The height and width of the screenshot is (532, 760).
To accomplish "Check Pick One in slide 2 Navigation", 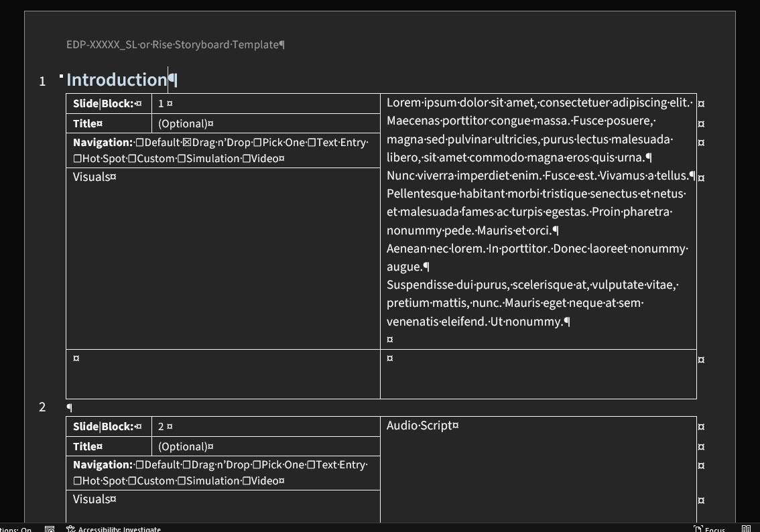I will pyautogui.click(x=257, y=464).
